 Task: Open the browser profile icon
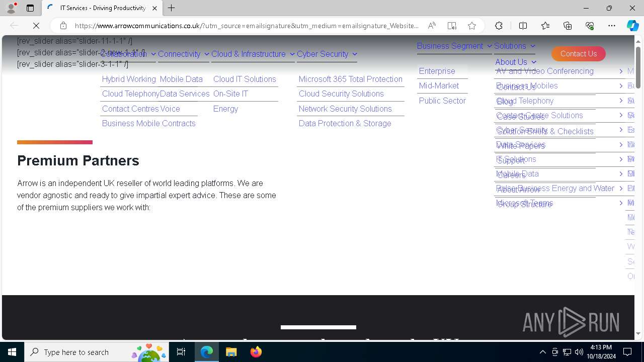point(11,8)
